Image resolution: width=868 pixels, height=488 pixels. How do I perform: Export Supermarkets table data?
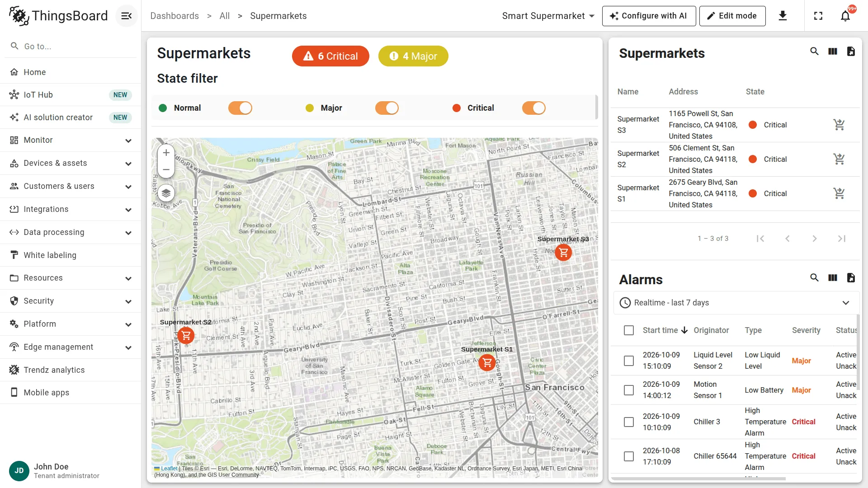pos(851,52)
